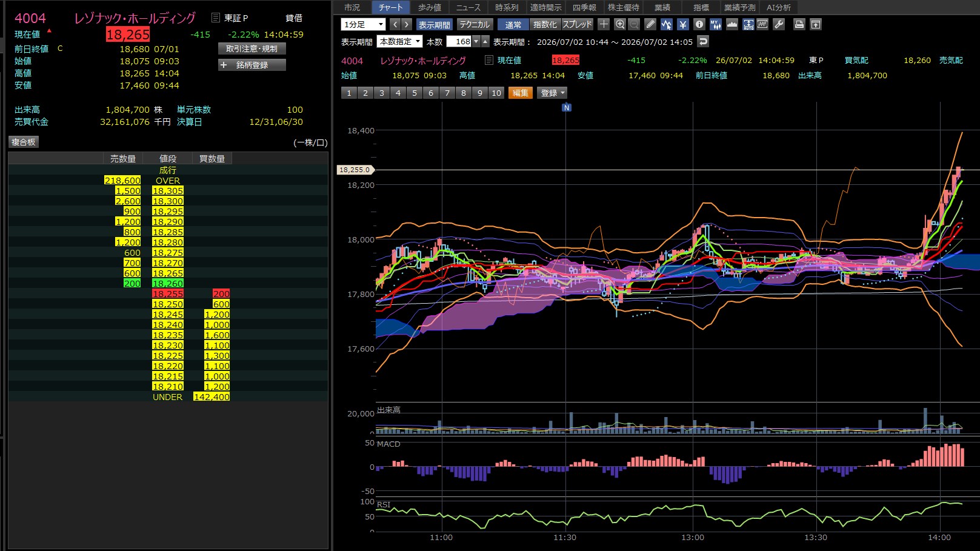Switch to the 歩み値 tab
The image size is (980, 551).
[430, 7]
